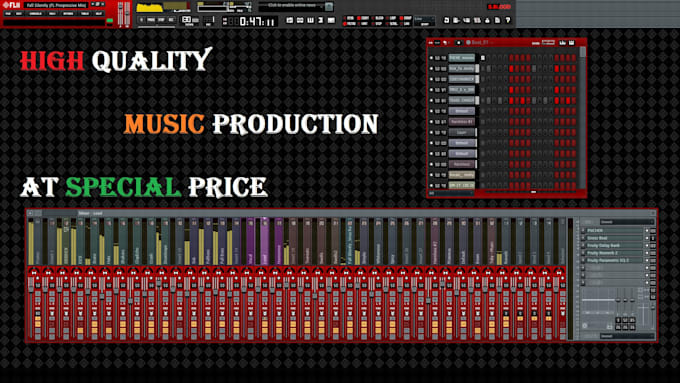Select the 'Layer' channel button

tap(462, 132)
